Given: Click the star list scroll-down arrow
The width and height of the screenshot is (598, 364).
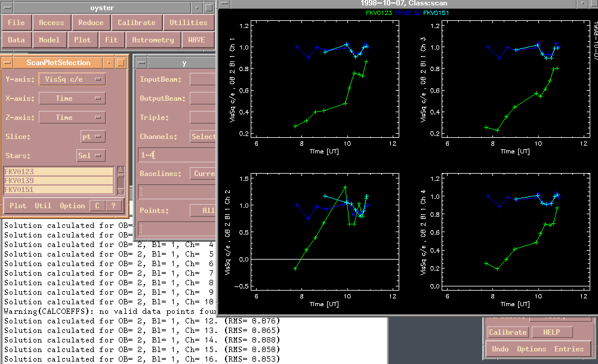Looking at the screenshot, I should (121, 191).
